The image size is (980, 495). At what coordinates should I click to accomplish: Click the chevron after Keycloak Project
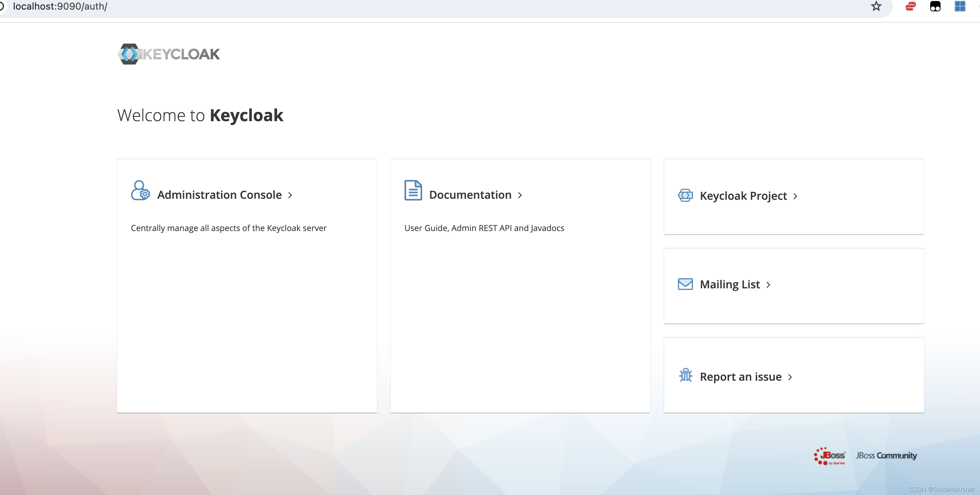click(795, 196)
